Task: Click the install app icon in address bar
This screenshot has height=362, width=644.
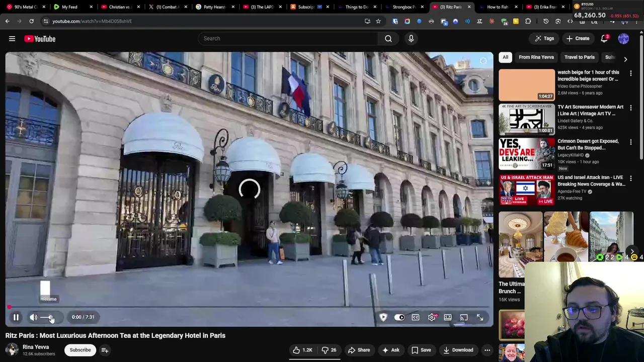Action: [367, 21]
